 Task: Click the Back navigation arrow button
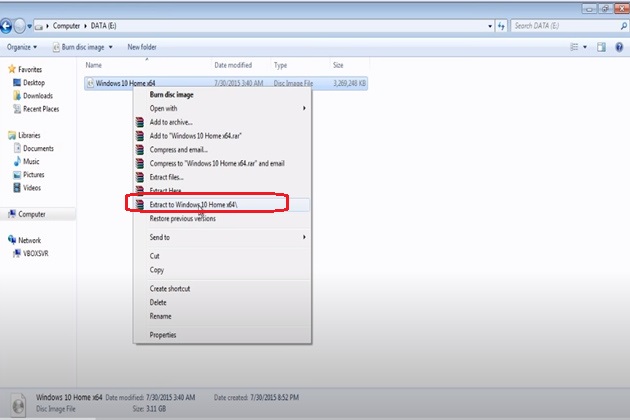click(x=6, y=26)
